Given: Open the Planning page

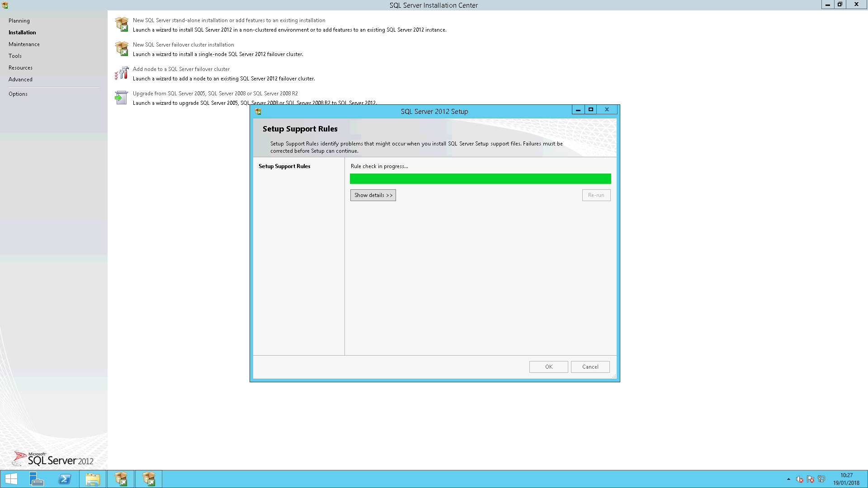Looking at the screenshot, I should click(x=19, y=21).
